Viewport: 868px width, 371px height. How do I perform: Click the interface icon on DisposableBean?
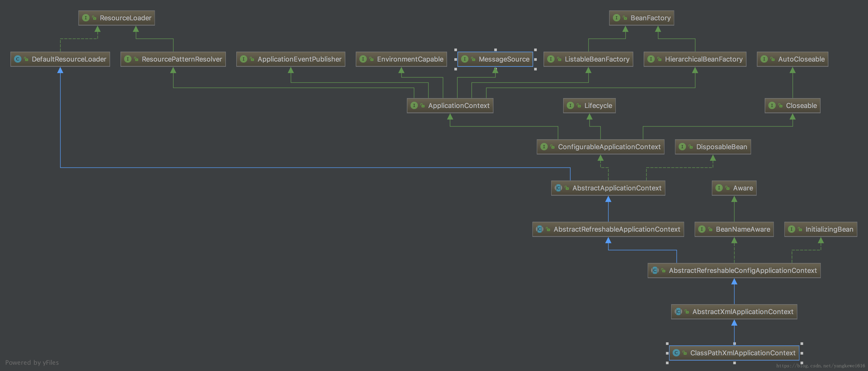(682, 147)
